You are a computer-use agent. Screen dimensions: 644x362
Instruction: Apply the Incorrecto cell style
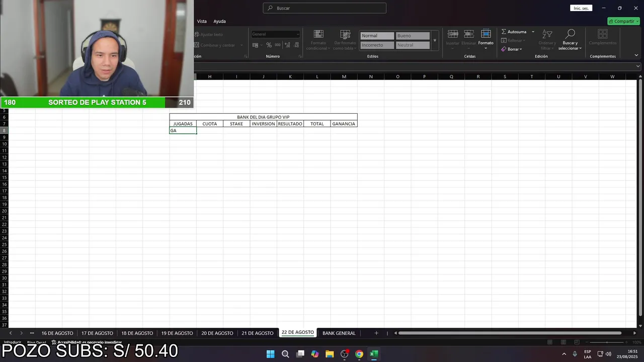(x=377, y=45)
